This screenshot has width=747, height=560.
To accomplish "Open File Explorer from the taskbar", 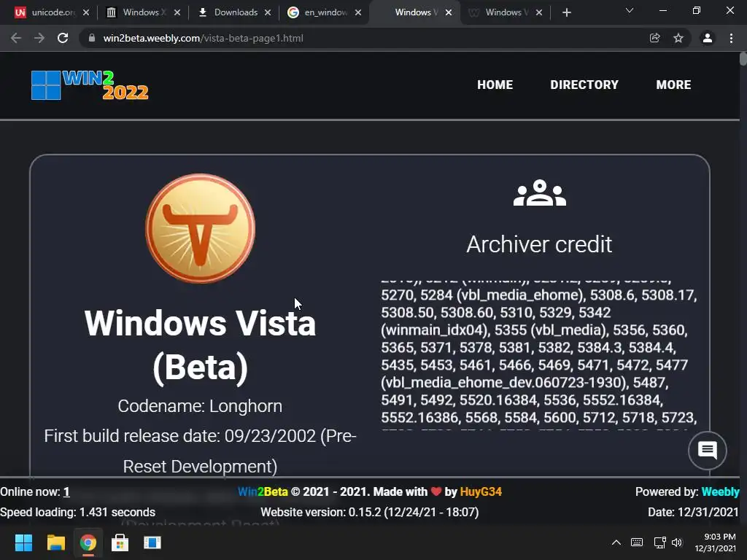I will tap(55, 542).
